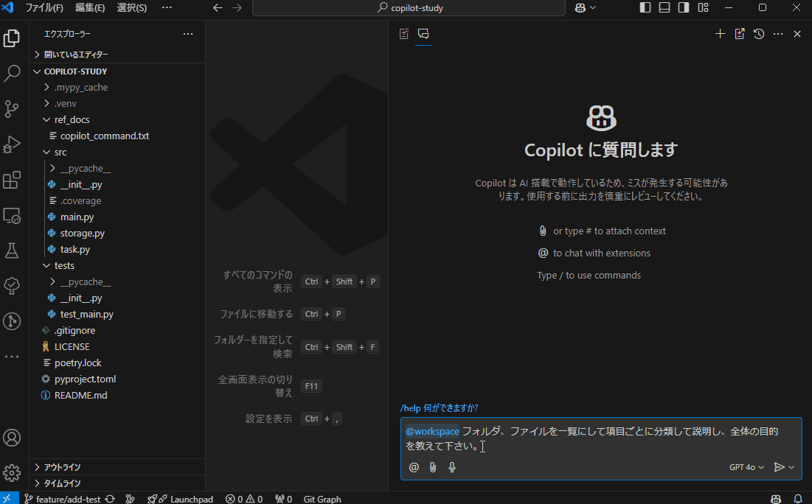Open the File (ファイル) menu
This screenshot has height=504, width=812.
coord(44,8)
